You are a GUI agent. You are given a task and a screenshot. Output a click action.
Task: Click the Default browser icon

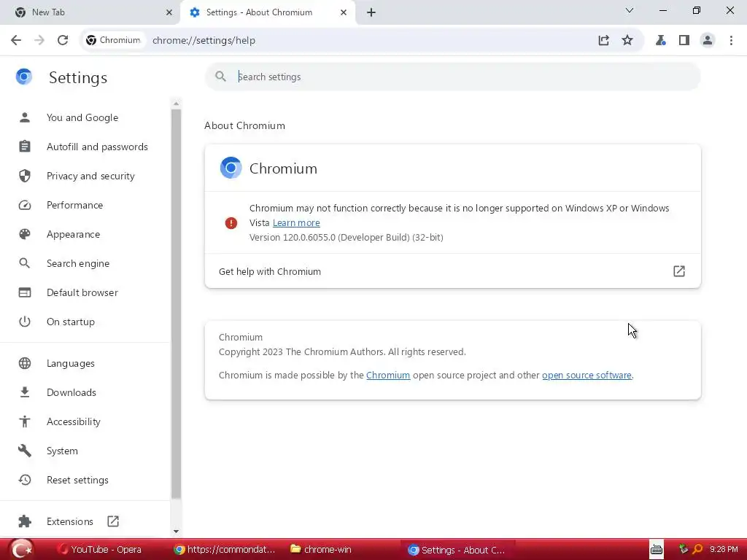(25, 292)
